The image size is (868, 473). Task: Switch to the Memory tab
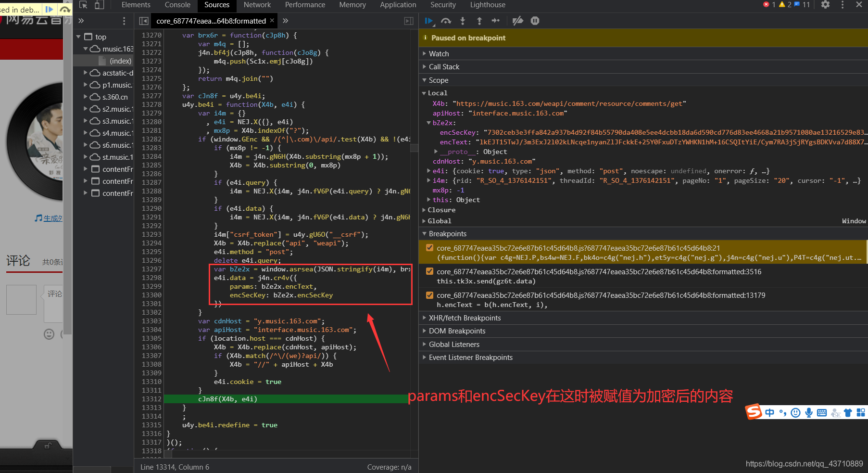352,5
